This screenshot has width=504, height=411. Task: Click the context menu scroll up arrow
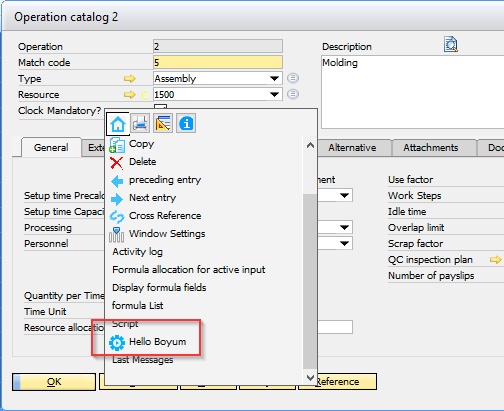(310, 145)
